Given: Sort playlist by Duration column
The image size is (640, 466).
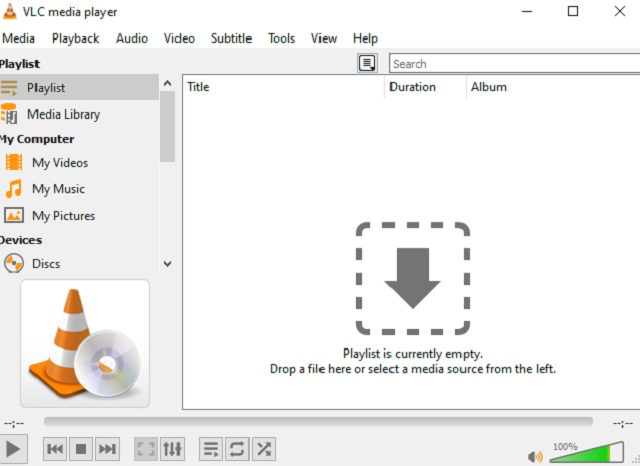Looking at the screenshot, I should [425, 87].
